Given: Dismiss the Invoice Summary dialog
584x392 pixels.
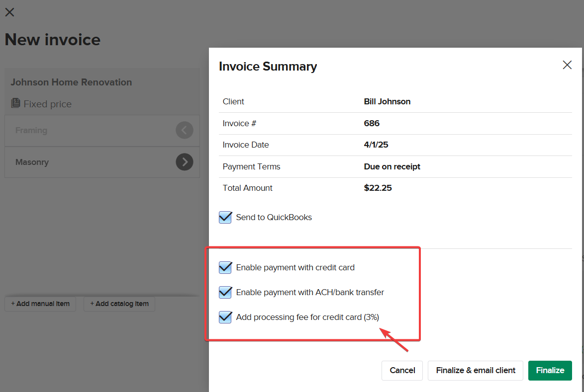Looking at the screenshot, I should [x=567, y=65].
